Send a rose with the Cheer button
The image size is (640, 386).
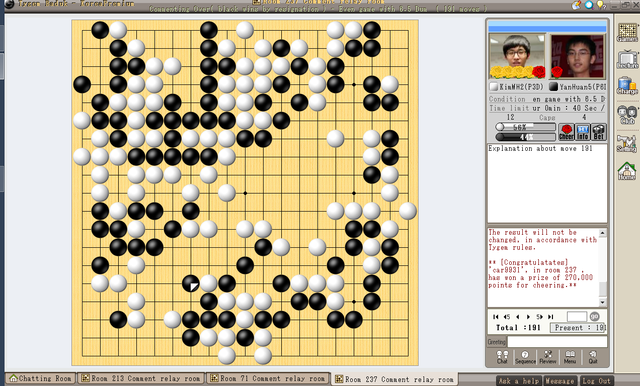(x=566, y=132)
